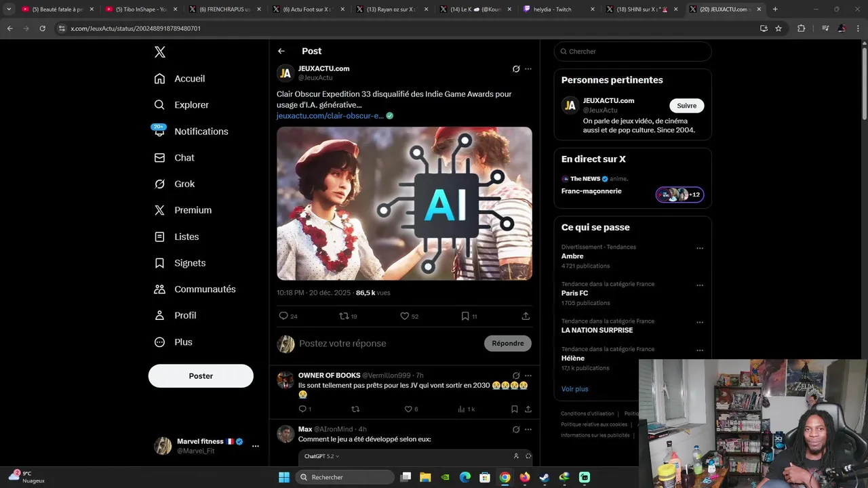Open the Clair Obscur AI image
Screen dimensions: 868x488
[x=404, y=203]
